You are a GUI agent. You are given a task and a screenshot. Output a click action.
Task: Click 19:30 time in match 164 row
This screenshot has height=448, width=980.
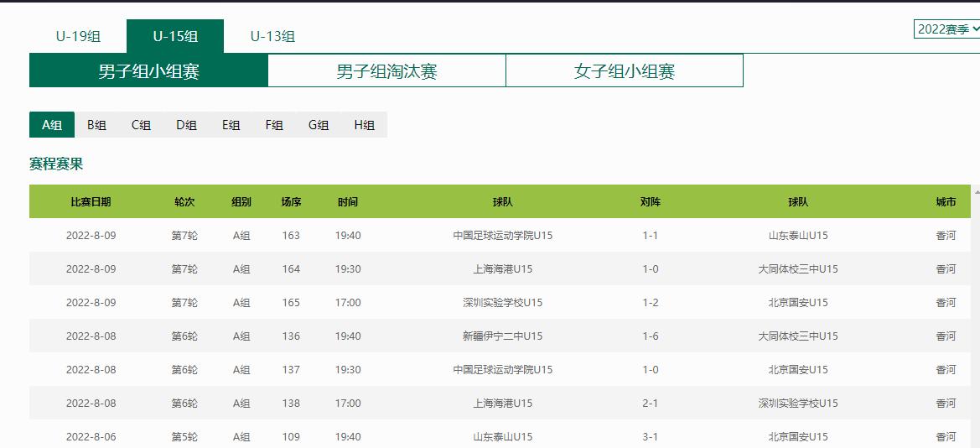(x=348, y=269)
